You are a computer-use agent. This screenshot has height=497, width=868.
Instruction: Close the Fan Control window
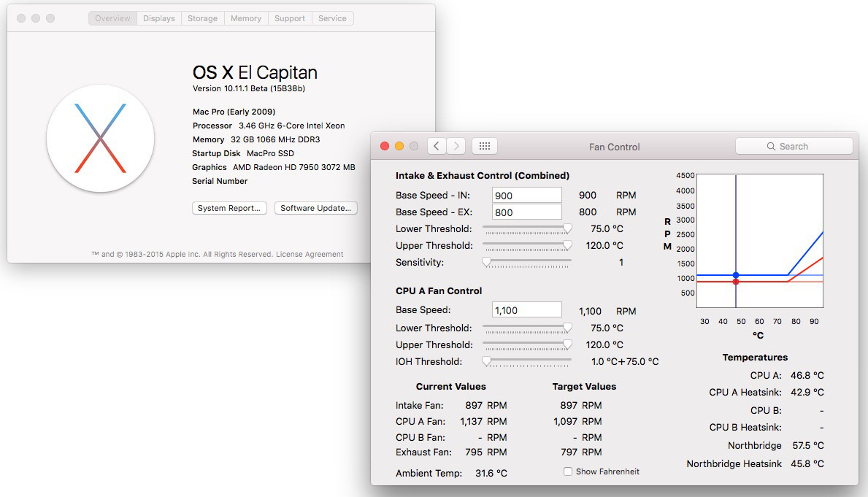click(x=385, y=146)
